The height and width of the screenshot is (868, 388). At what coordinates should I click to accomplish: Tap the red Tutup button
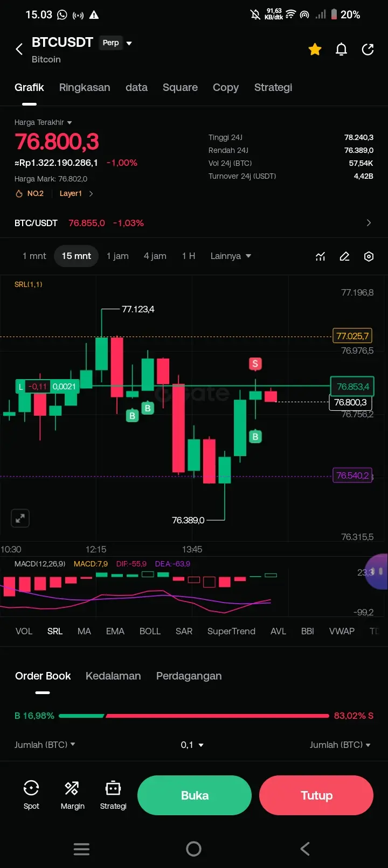click(316, 795)
